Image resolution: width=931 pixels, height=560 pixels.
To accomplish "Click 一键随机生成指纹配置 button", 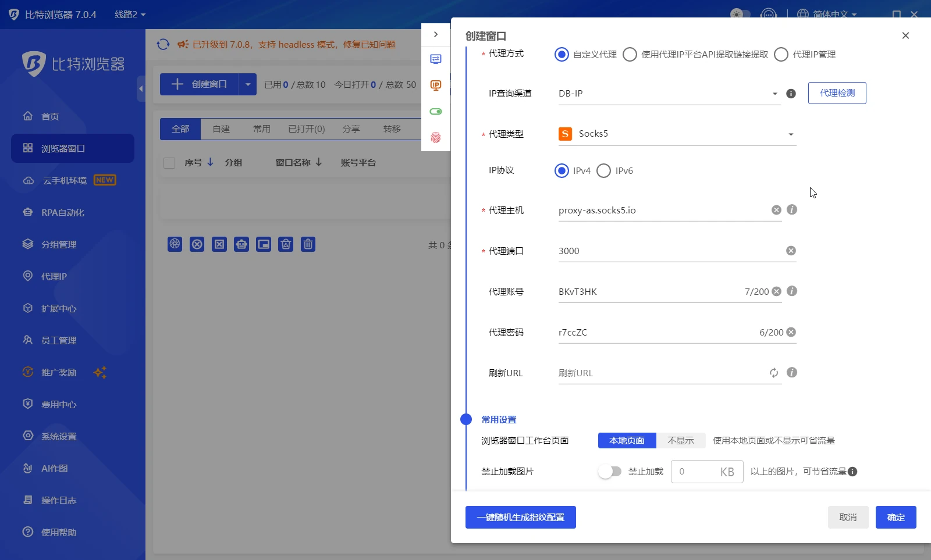I will click(521, 518).
